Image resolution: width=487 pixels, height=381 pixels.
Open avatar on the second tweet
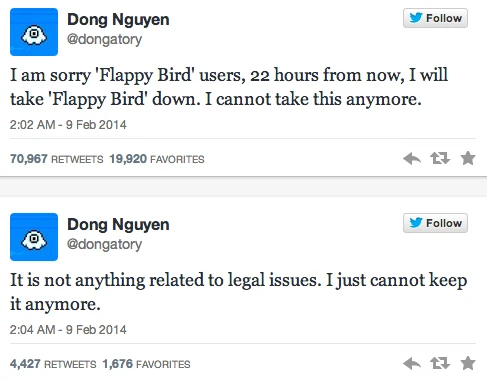pyautogui.click(x=34, y=237)
